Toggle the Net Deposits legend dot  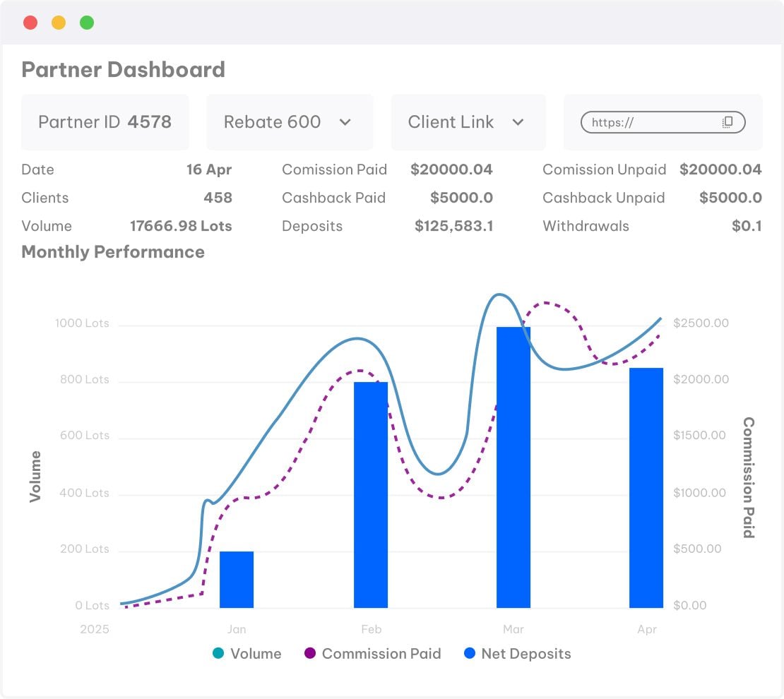tap(470, 653)
